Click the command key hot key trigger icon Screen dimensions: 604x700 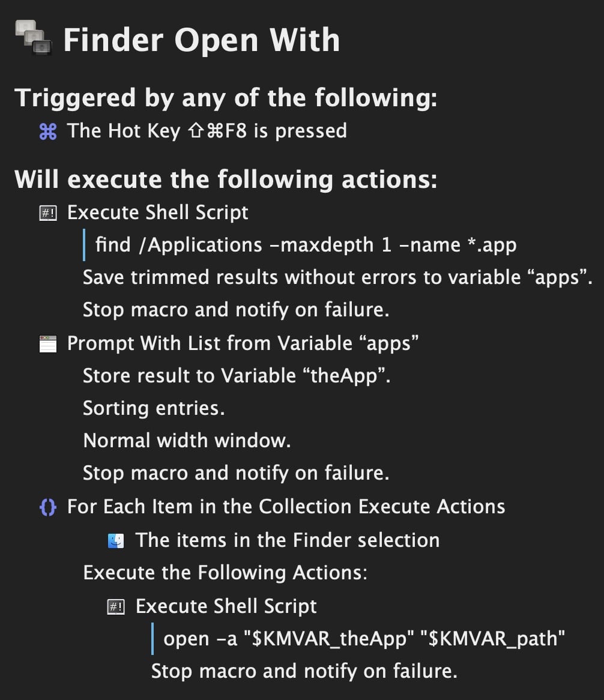click(x=47, y=131)
